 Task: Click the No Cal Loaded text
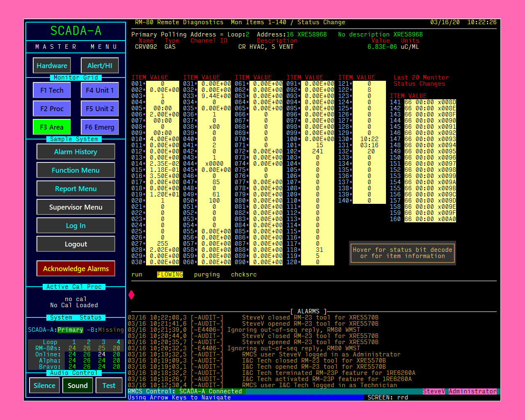74,305
